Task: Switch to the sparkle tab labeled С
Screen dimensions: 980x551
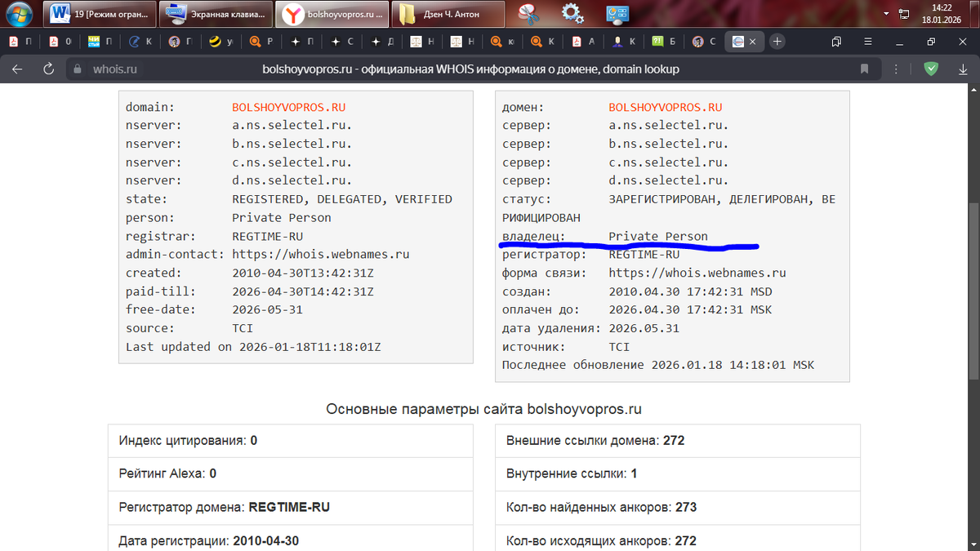Action: tap(341, 41)
